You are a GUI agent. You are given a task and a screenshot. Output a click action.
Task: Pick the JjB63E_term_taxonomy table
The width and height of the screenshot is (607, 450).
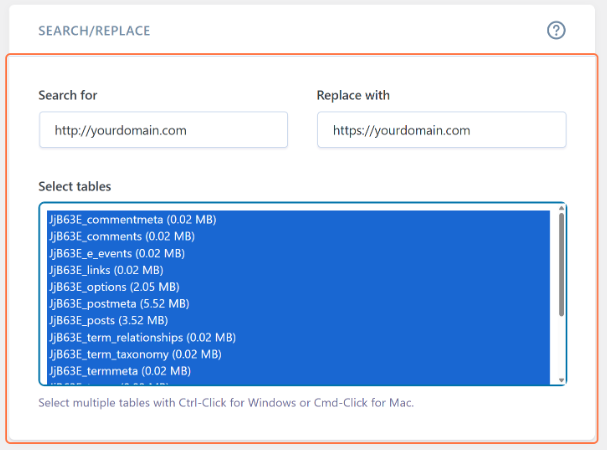point(135,354)
